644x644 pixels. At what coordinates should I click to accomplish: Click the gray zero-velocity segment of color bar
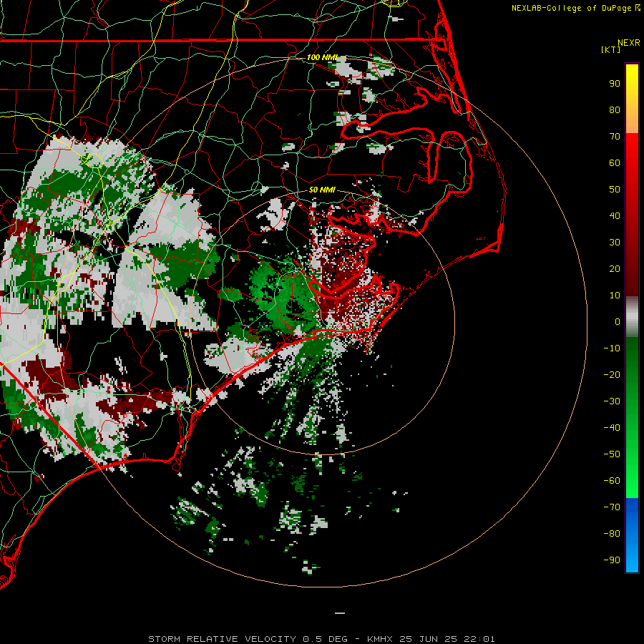[x=632, y=317]
